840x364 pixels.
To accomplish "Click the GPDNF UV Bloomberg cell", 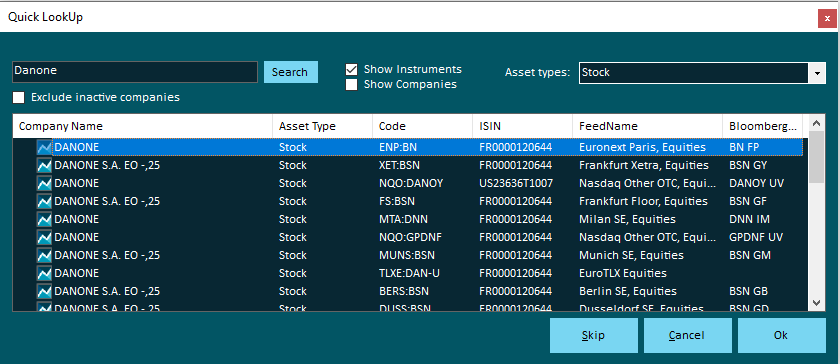I will (762, 237).
